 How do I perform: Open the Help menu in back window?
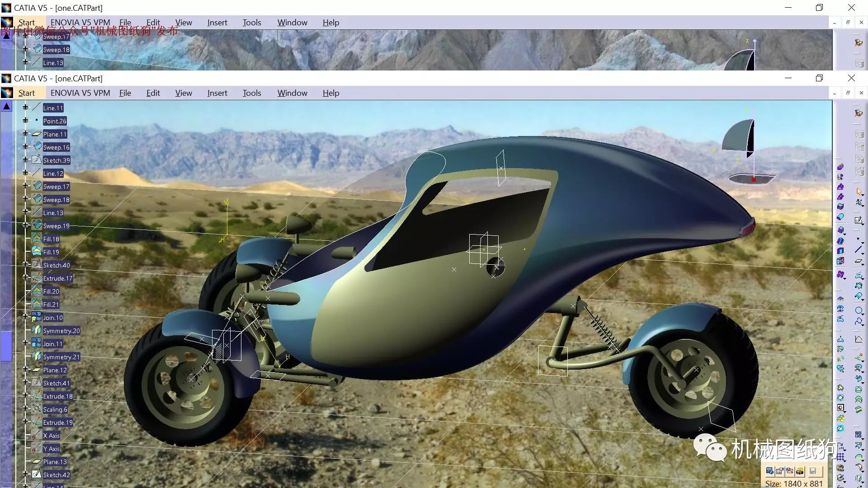pos(331,22)
